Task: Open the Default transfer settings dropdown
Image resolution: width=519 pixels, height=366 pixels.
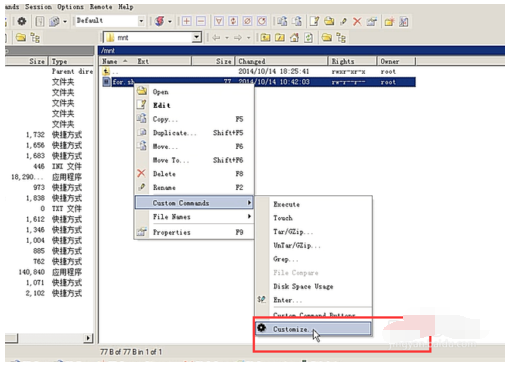Action: (x=141, y=21)
